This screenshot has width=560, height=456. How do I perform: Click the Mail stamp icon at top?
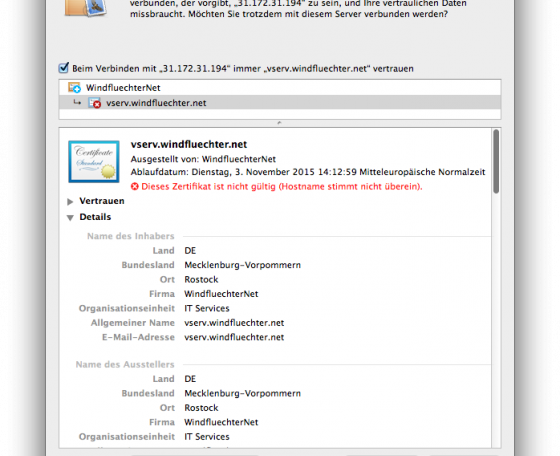click(86, 8)
